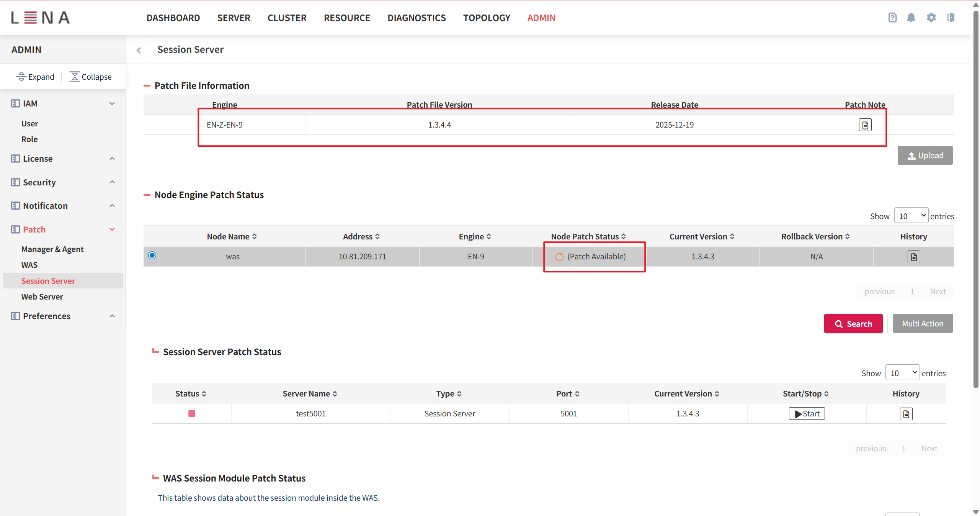Open History icon for test5001 server

(x=906, y=414)
